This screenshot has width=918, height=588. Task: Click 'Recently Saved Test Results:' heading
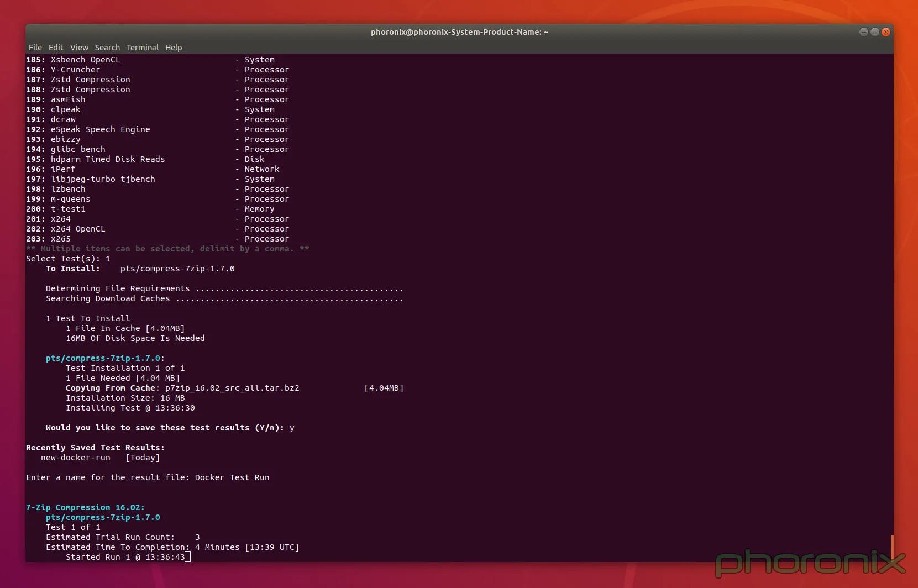[95, 448]
